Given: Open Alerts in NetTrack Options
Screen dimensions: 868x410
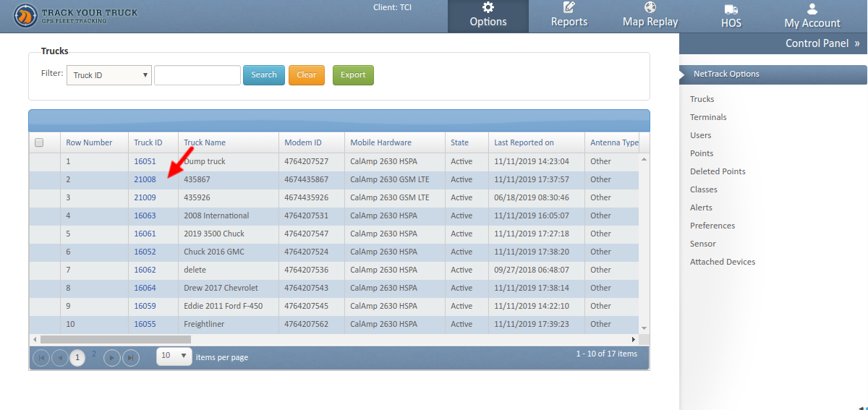Looking at the screenshot, I should click(701, 208).
